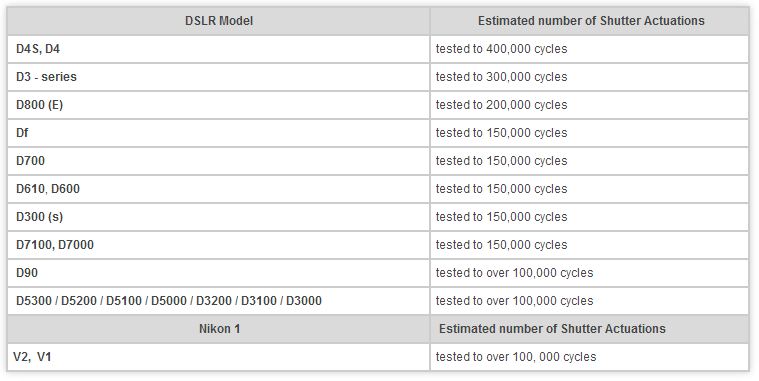This screenshot has height=381, width=759.
Task: Click the D700 model cell
Action: pyautogui.click(x=219, y=161)
